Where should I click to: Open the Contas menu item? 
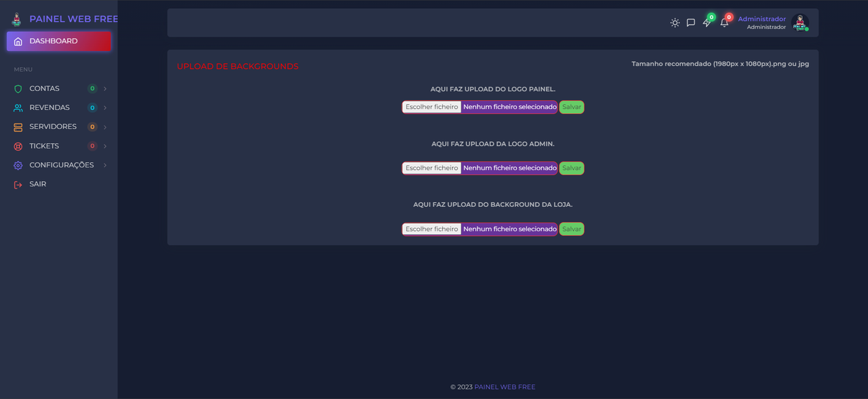(x=59, y=89)
